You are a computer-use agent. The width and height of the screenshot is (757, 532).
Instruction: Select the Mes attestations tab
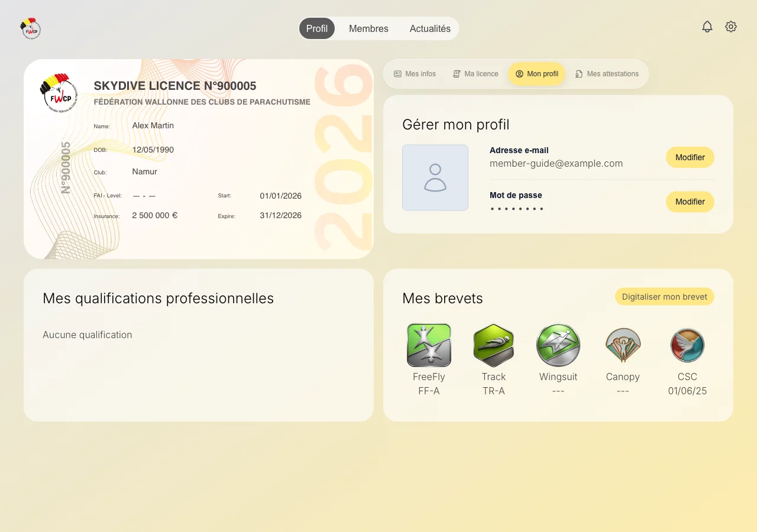pos(607,74)
